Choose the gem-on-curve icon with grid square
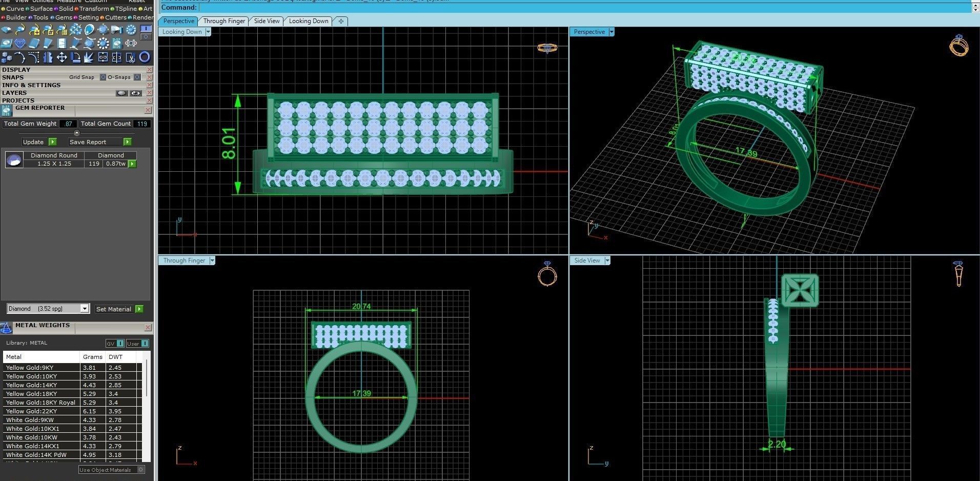The width and height of the screenshot is (980, 481). (x=62, y=30)
